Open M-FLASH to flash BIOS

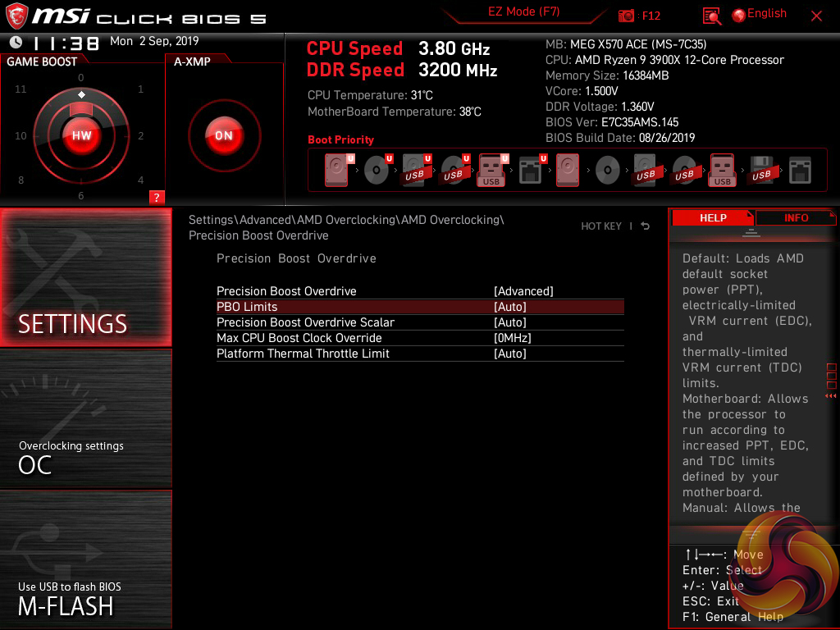click(85, 559)
